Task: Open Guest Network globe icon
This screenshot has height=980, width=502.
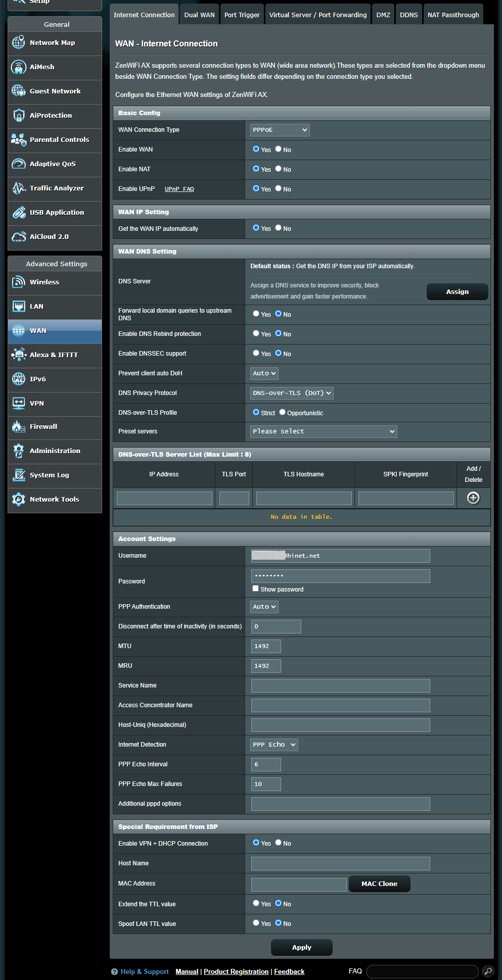Action: (x=19, y=91)
